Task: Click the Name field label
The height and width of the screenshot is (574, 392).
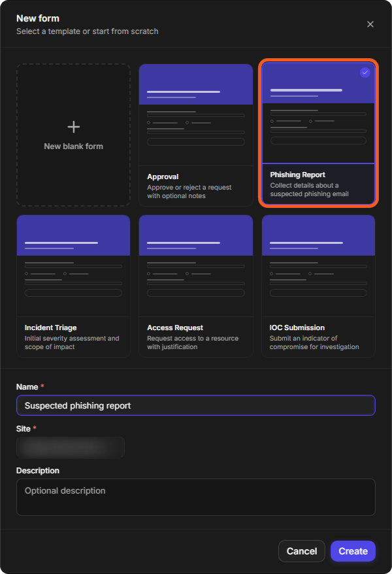Action: [x=27, y=386]
